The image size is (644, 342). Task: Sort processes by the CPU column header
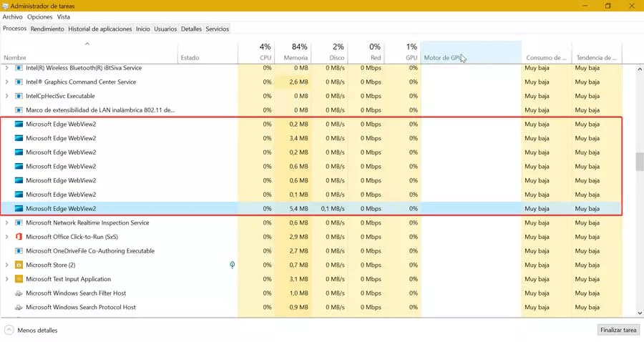[x=256, y=52]
